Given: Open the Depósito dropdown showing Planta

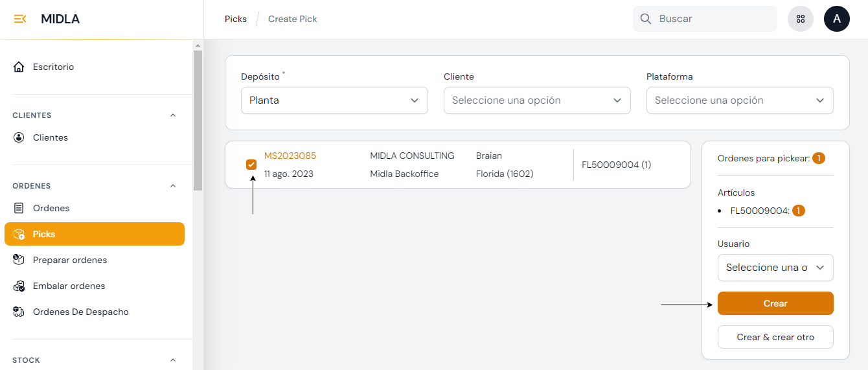Looking at the screenshot, I should [x=334, y=100].
